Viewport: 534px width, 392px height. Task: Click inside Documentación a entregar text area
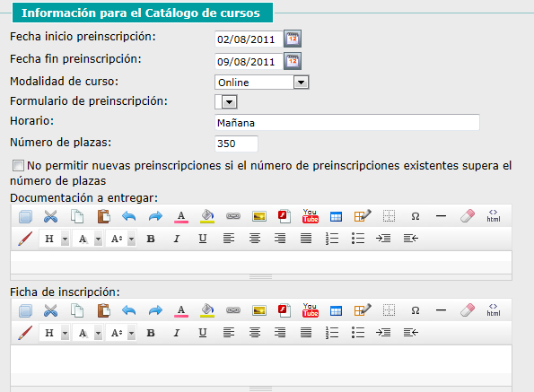point(261,262)
